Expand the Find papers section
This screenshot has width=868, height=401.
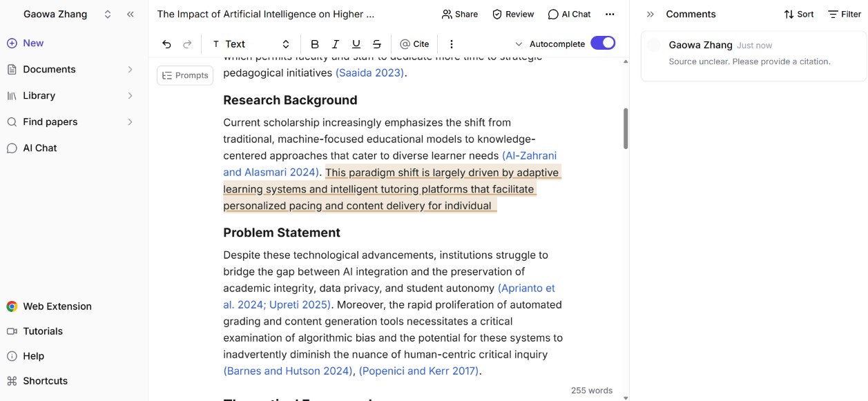[x=130, y=121]
